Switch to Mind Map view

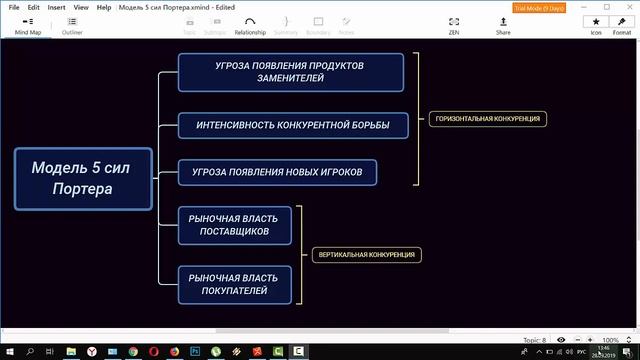[28, 26]
